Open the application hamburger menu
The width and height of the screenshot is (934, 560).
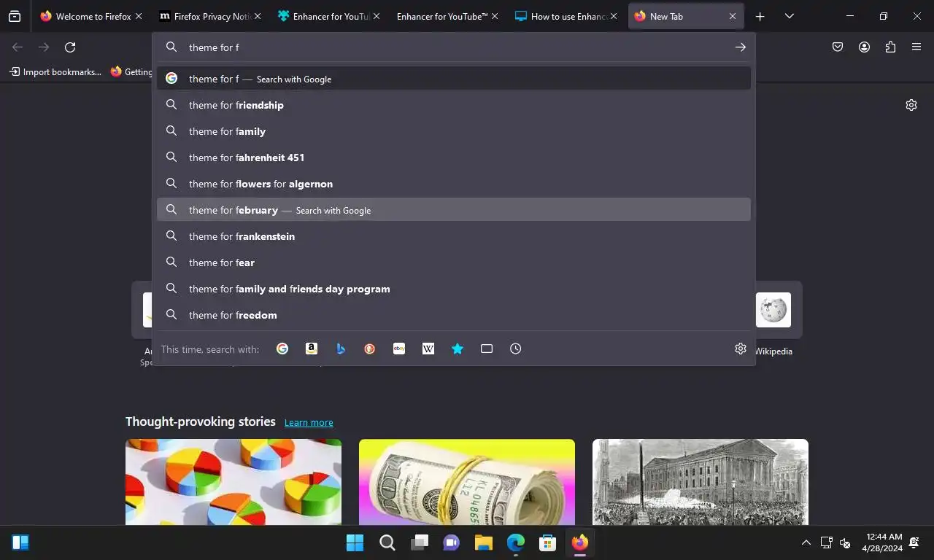pyautogui.click(x=916, y=47)
